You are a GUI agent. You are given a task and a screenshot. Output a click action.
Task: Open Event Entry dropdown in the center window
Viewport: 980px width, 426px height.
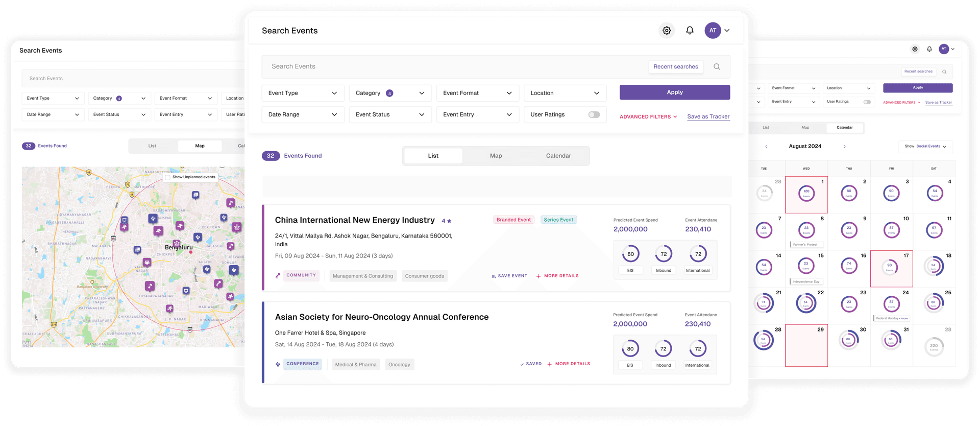tap(478, 114)
